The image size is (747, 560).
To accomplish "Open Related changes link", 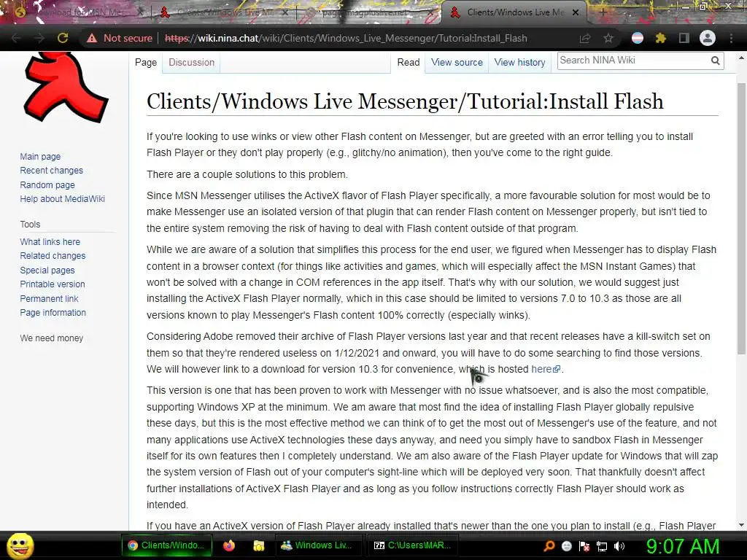I will [53, 256].
